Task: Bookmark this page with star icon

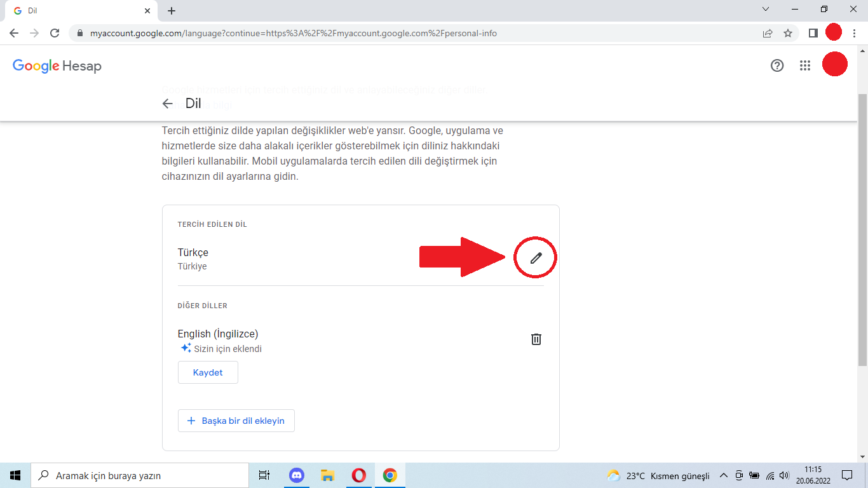Action: 788,33
